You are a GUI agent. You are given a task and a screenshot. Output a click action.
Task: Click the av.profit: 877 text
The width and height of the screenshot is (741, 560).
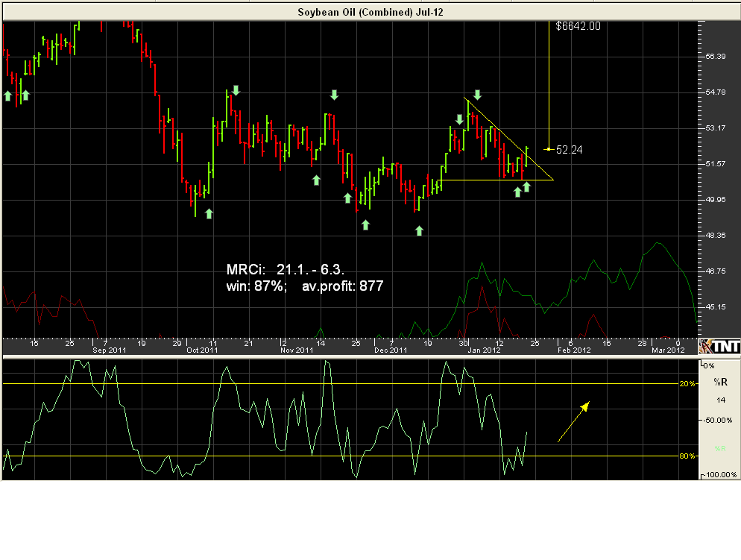coord(343,286)
